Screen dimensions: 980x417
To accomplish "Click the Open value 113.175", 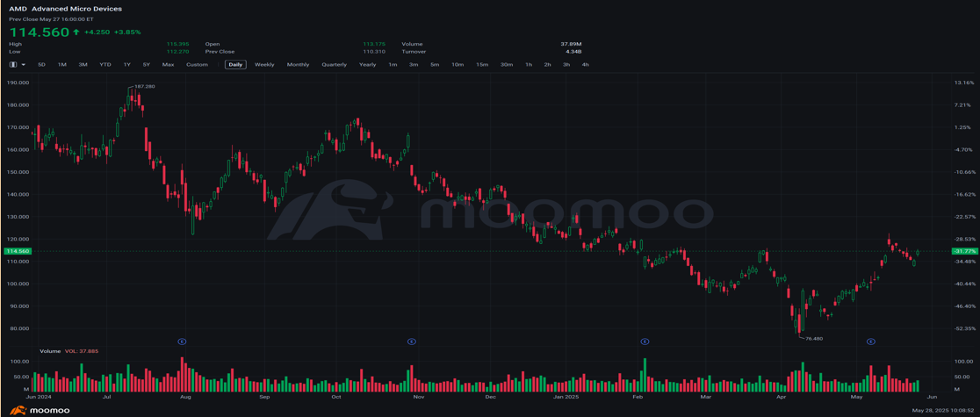I will (374, 45).
